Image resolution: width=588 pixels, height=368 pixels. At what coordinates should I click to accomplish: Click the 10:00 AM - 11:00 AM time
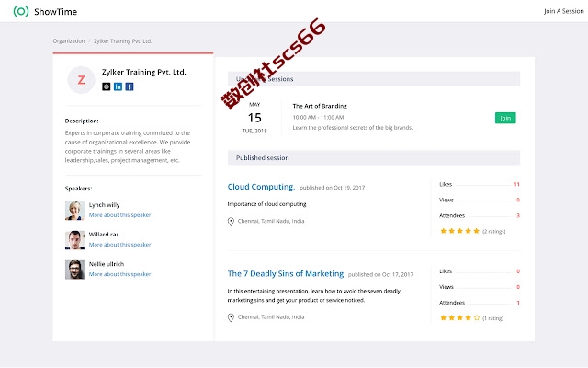pos(318,117)
